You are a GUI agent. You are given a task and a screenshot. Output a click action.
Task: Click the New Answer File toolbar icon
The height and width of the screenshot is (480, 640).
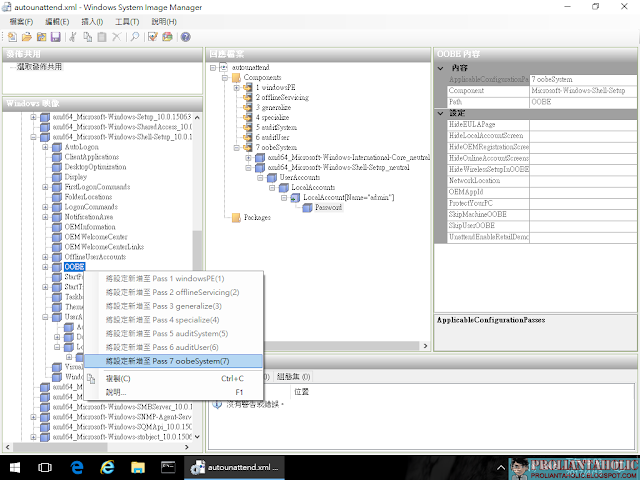pyautogui.click(x=12, y=37)
